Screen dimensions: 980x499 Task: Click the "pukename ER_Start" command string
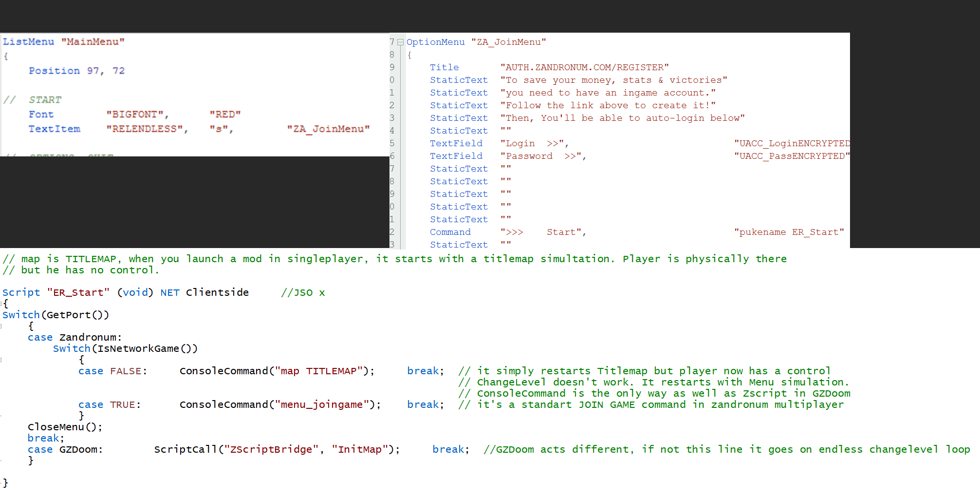pos(789,232)
